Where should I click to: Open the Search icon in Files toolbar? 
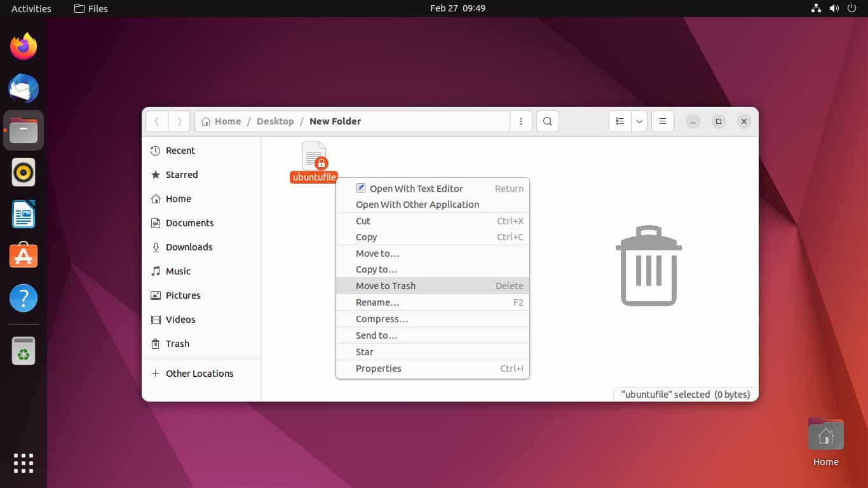tap(547, 121)
